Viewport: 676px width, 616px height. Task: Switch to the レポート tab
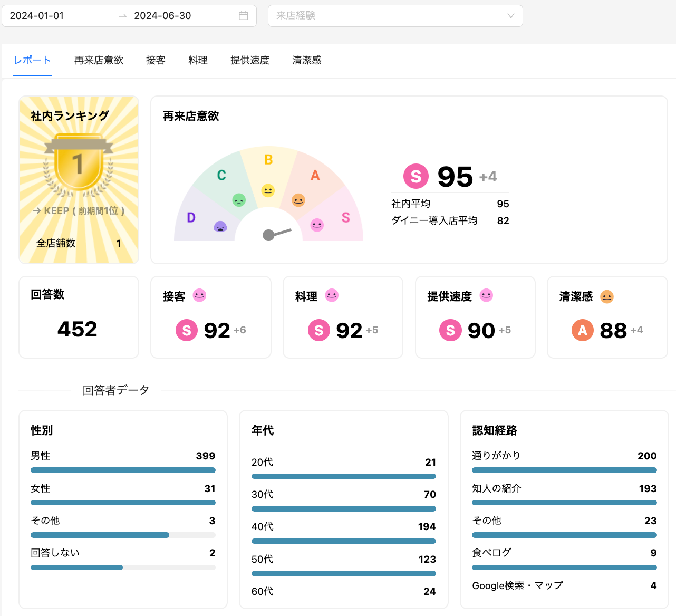[32, 60]
